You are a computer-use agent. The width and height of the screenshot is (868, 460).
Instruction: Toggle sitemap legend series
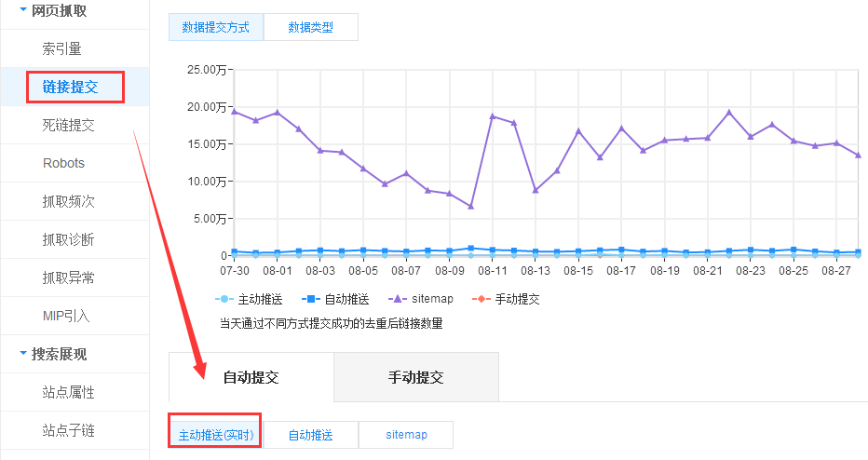(422, 299)
